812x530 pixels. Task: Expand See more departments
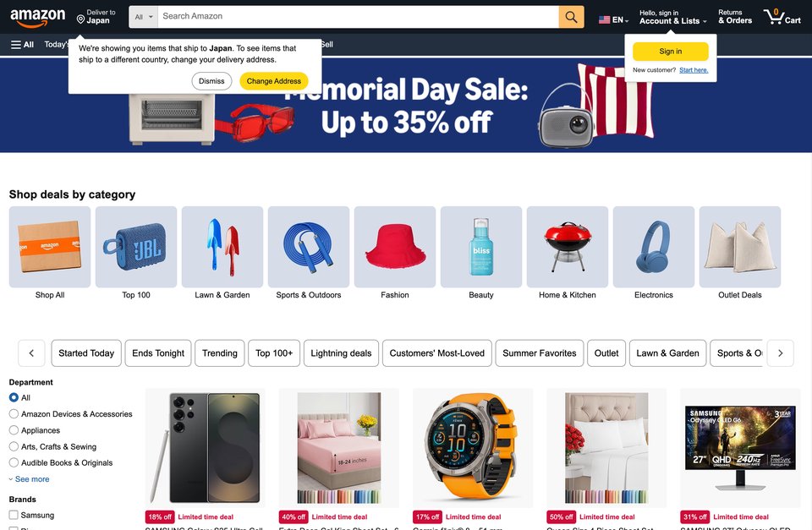[30, 479]
